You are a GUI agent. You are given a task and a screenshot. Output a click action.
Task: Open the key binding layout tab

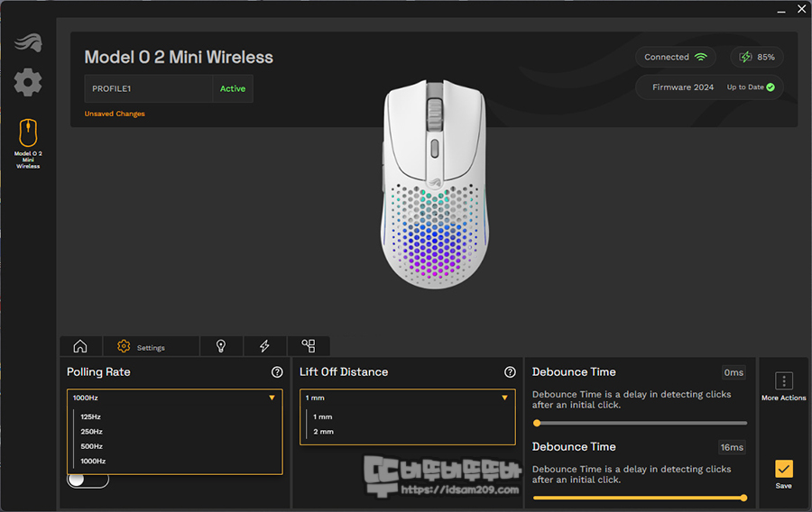[x=309, y=346]
